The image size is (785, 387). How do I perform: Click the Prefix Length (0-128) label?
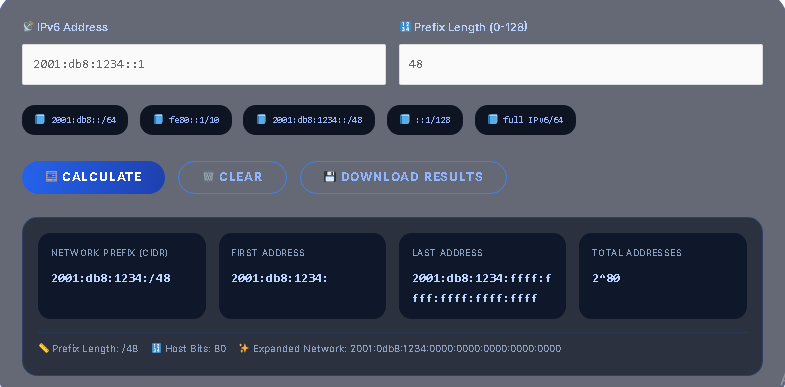pyautogui.click(x=471, y=27)
